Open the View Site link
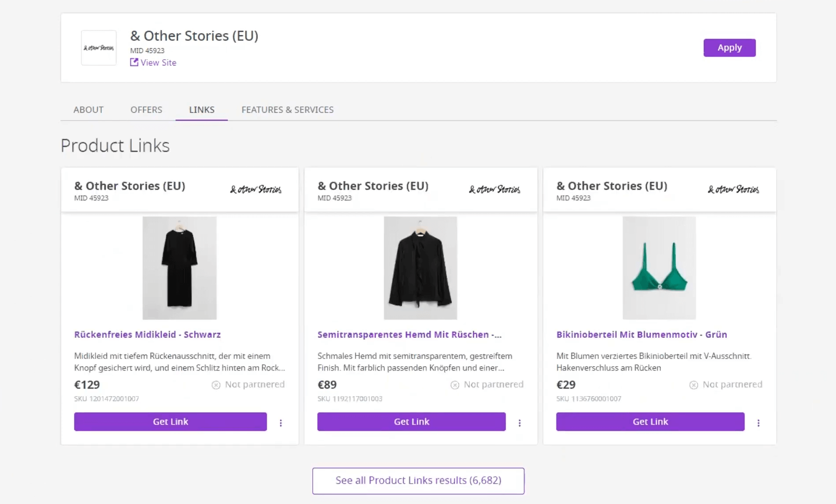The width and height of the screenshot is (836, 504). click(158, 62)
